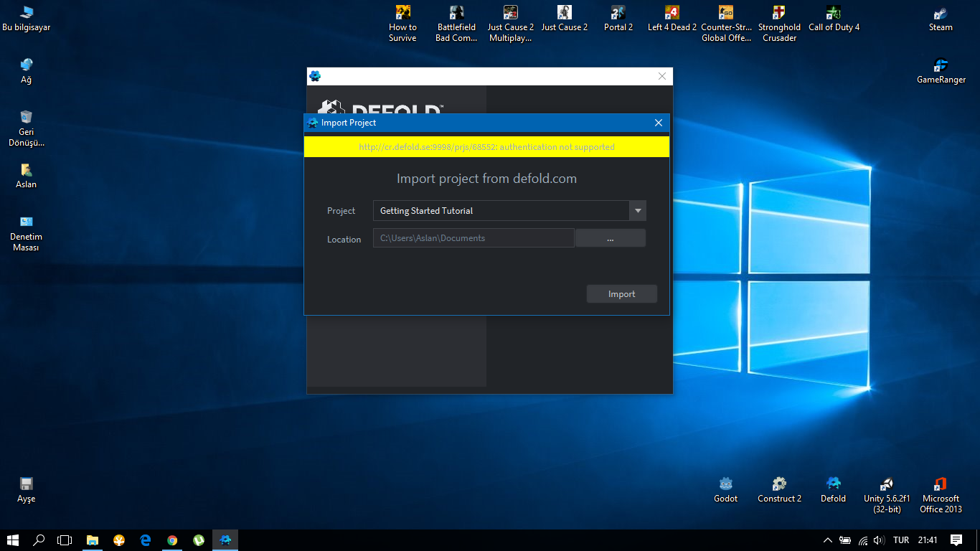Open Google Chrome from taskbar

(x=172, y=540)
